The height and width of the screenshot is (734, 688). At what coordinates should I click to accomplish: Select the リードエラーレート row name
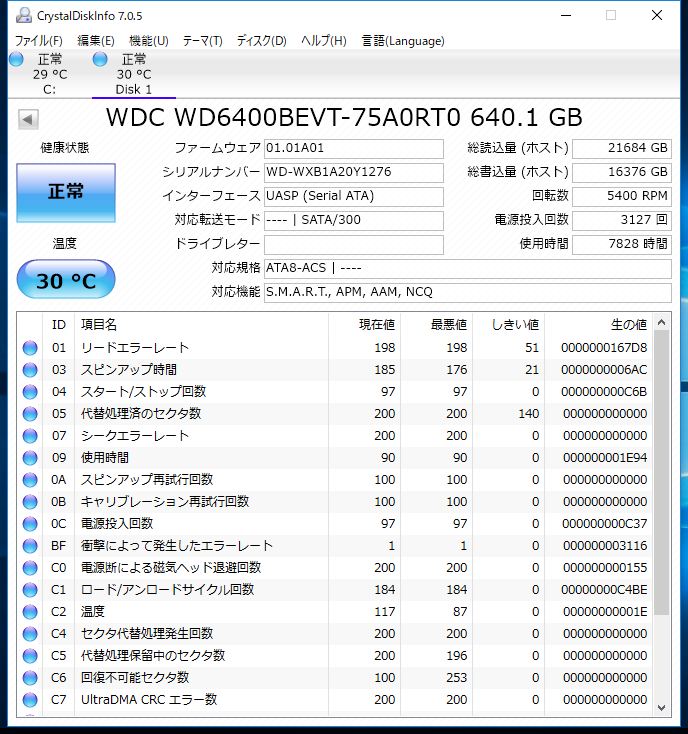point(135,348)
